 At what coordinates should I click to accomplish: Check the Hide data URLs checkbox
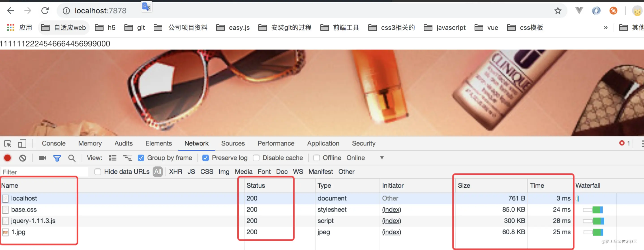pos(98,172)
